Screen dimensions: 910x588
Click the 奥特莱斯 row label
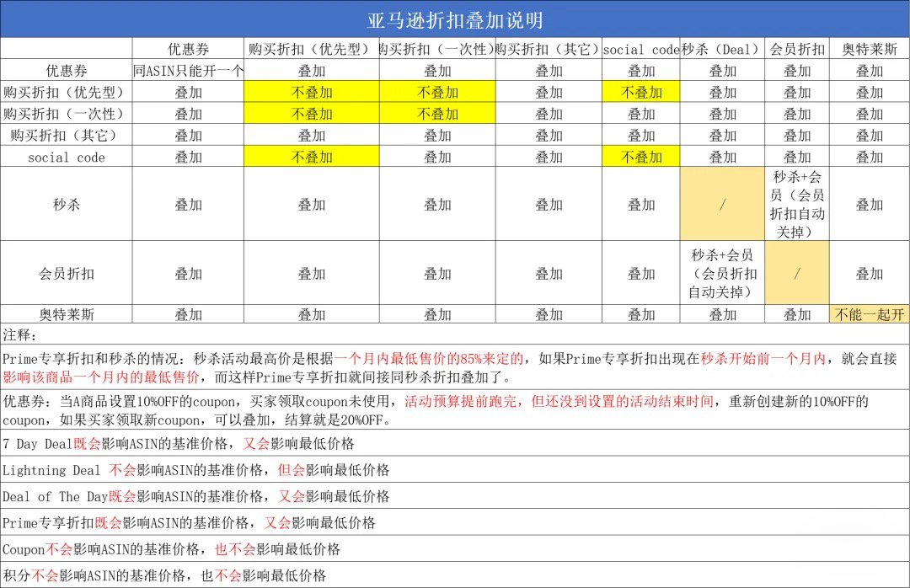tap(67, 313)
